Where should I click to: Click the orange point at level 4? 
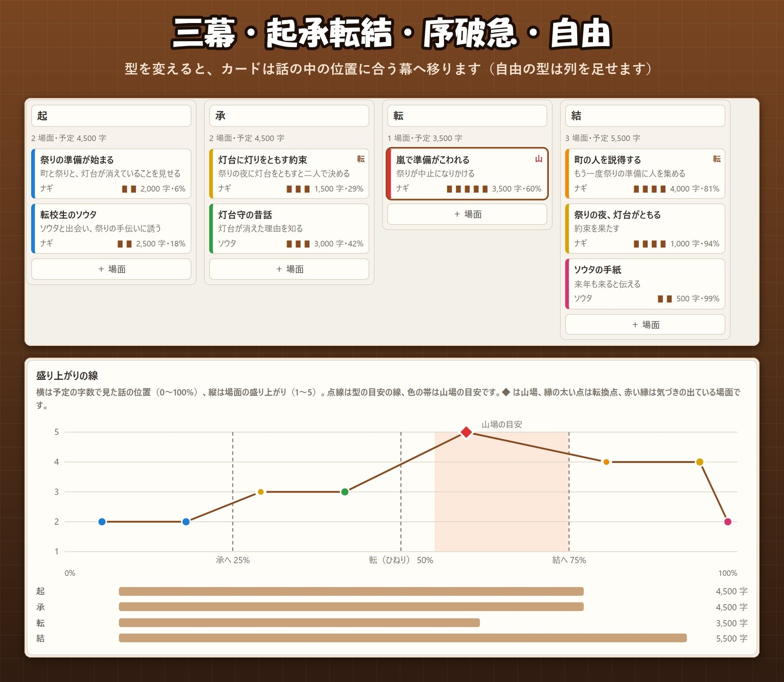tap(606, 462)
